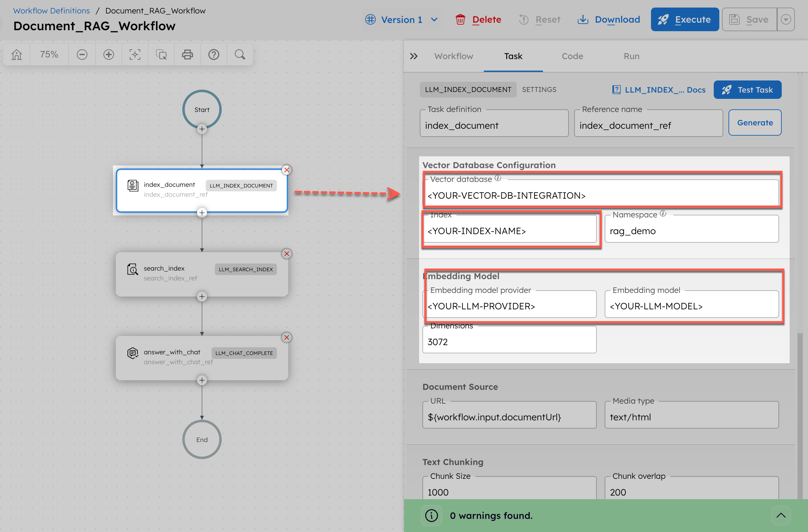
Task: Open the SETTINGS tab of the task
Action: coord(539,89)
